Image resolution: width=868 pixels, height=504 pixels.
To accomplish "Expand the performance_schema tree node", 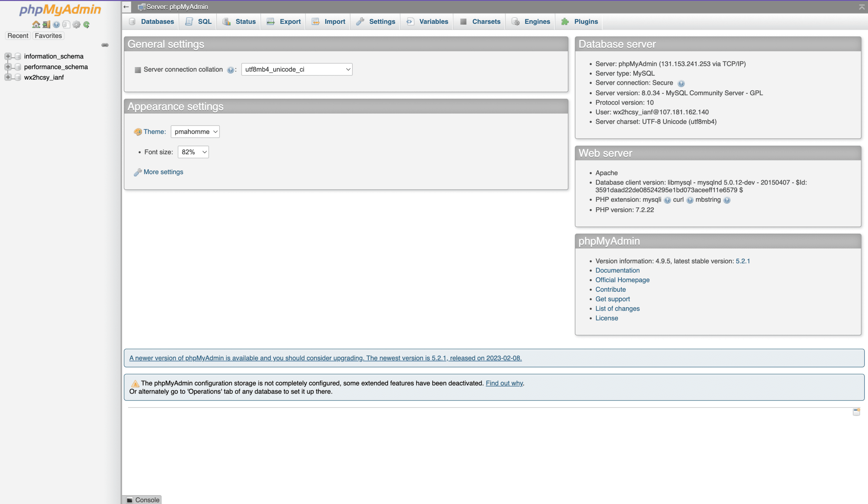I will tap(8, 66).
